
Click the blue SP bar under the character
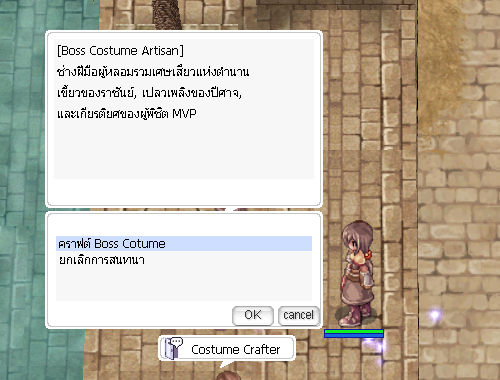(x=354, y=335)
